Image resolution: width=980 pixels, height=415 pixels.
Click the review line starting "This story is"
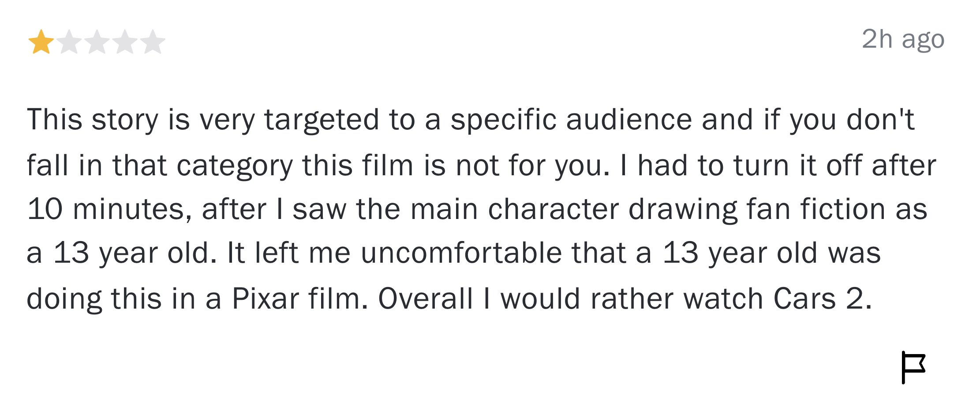click(471, 120)
